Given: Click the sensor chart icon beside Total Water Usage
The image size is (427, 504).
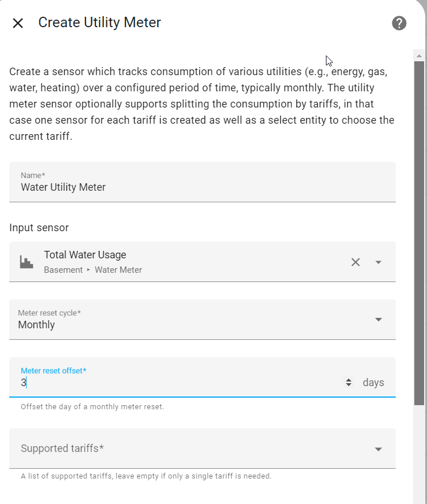Looking at the screenshot, I should (27, 262).
